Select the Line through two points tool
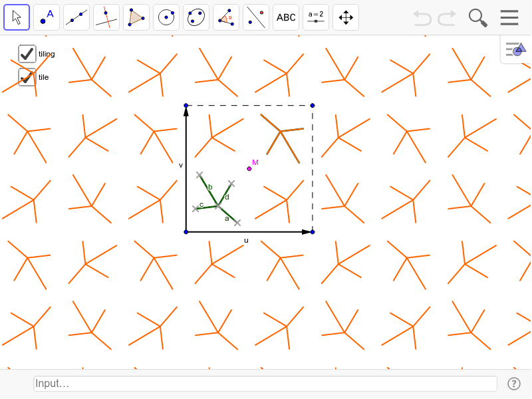The image size is (532, 399). 76,17
